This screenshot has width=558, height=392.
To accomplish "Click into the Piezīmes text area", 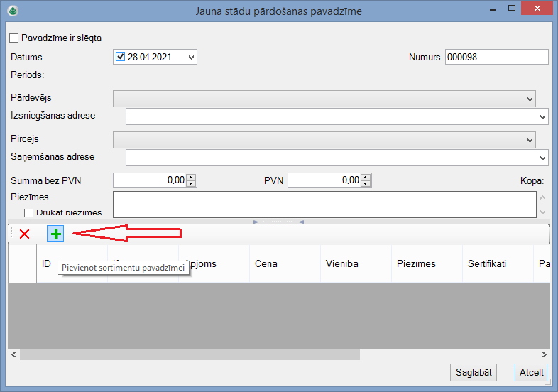I will tap(324, 204).
